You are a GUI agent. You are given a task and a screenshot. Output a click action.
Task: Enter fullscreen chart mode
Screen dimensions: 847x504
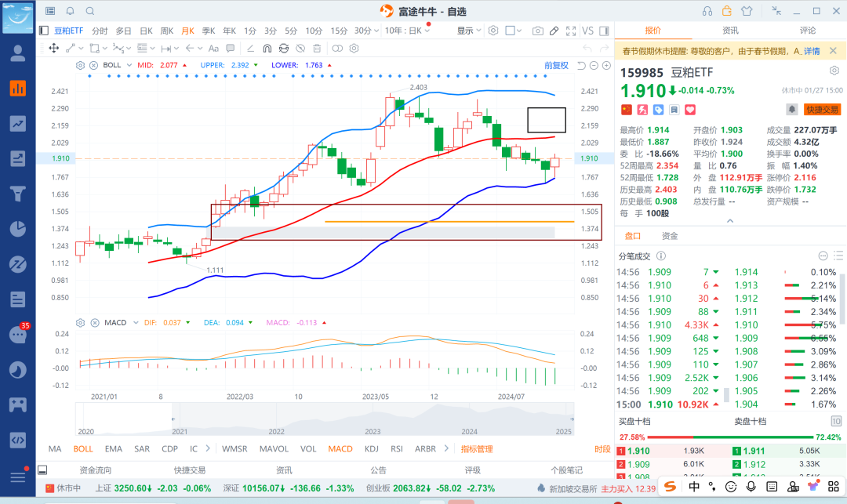(x=571, y=31)
